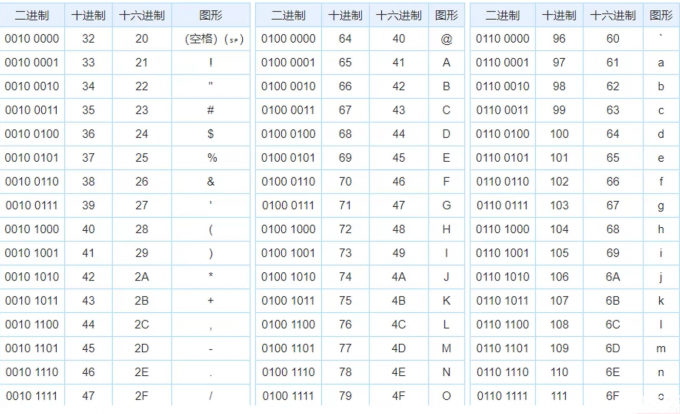Image resolution: width=680 pixels, height=414 pixels.
Task: Click decimal value 72
Action: (345, 229)
